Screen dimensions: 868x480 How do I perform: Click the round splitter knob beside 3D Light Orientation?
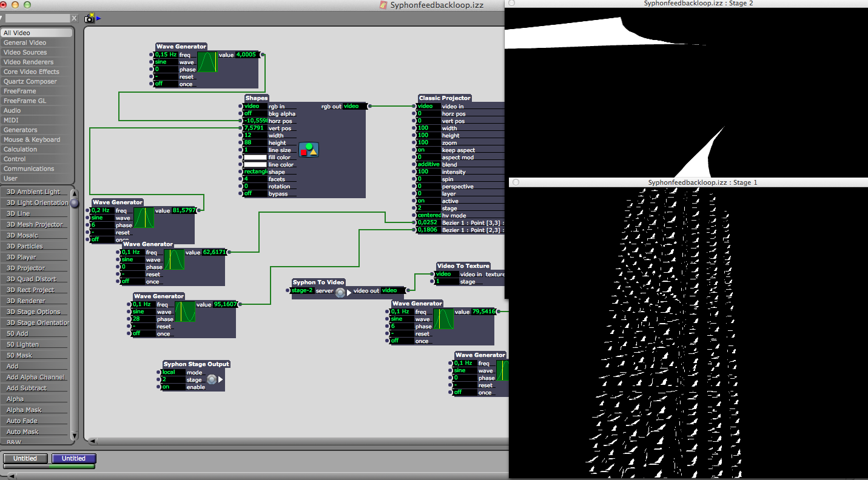(75, 203)
